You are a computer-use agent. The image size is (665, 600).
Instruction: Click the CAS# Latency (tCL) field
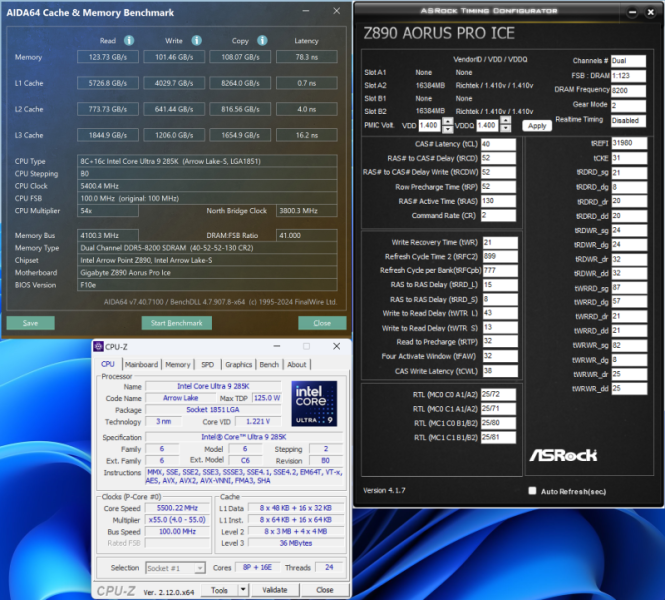tap(498, 144)
